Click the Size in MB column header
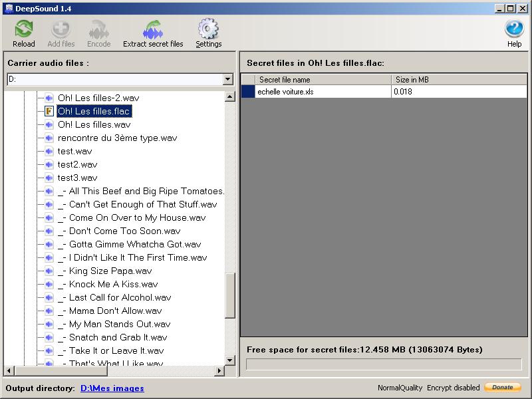The image size is (532, 399). (459, 79)
